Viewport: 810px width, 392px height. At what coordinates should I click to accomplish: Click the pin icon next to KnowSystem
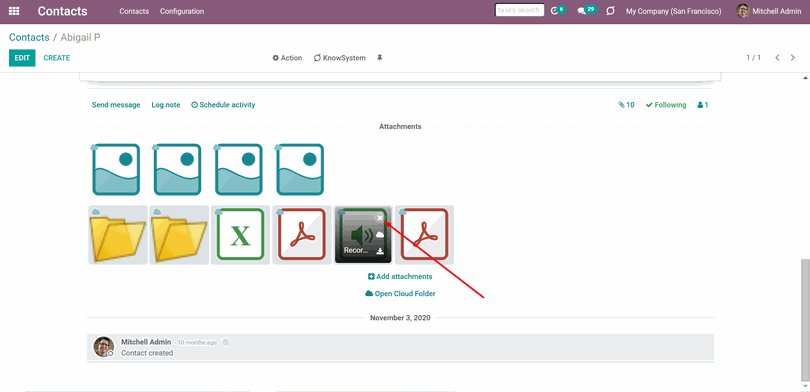380,58
